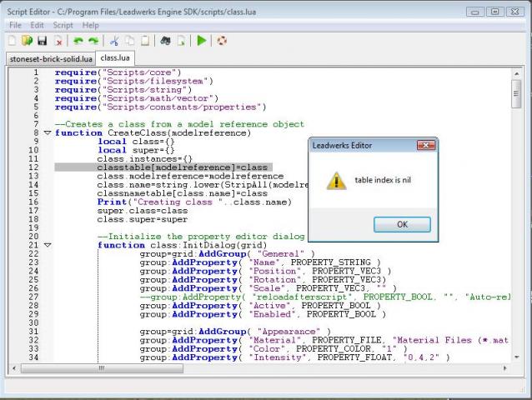Switch to the stoneset-brick-solid.lua tab
The height and width of the screenshot is (400, 532).
(50, 59)
